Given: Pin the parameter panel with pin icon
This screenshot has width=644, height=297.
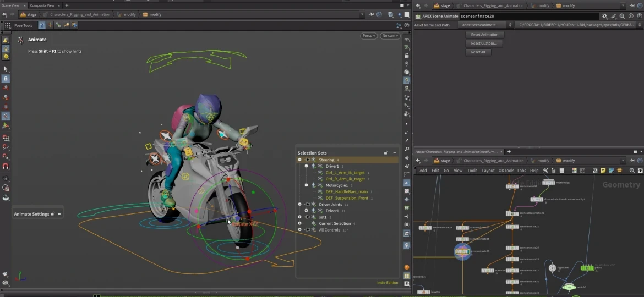Looking at the screenshot, I should coord(632,5).
